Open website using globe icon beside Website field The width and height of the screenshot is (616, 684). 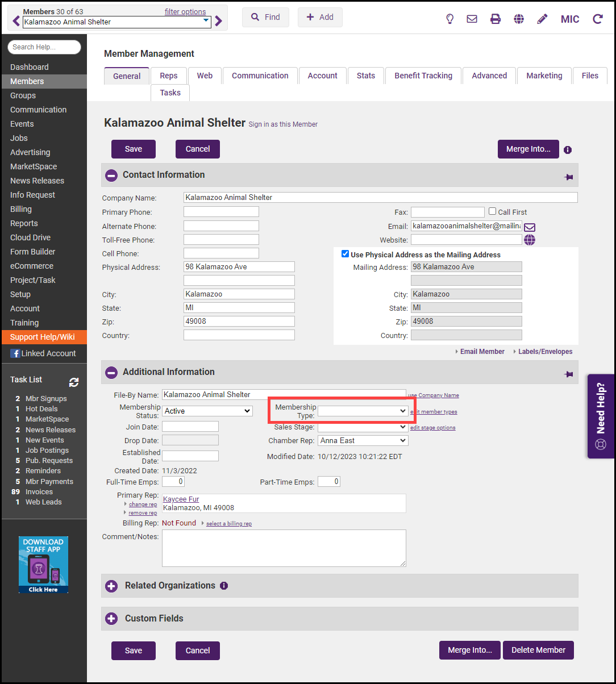(530, 240)
